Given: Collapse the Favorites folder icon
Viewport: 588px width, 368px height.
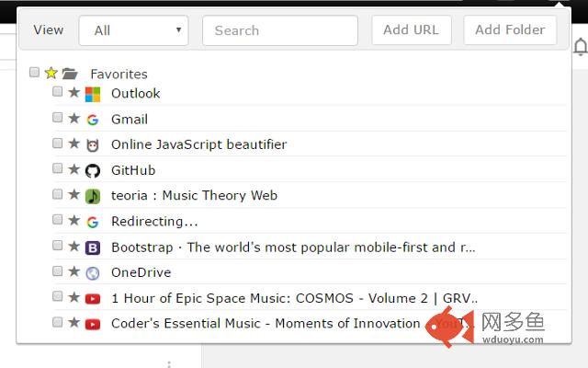Looking at the screenshot, I should (x=70, y=74).
